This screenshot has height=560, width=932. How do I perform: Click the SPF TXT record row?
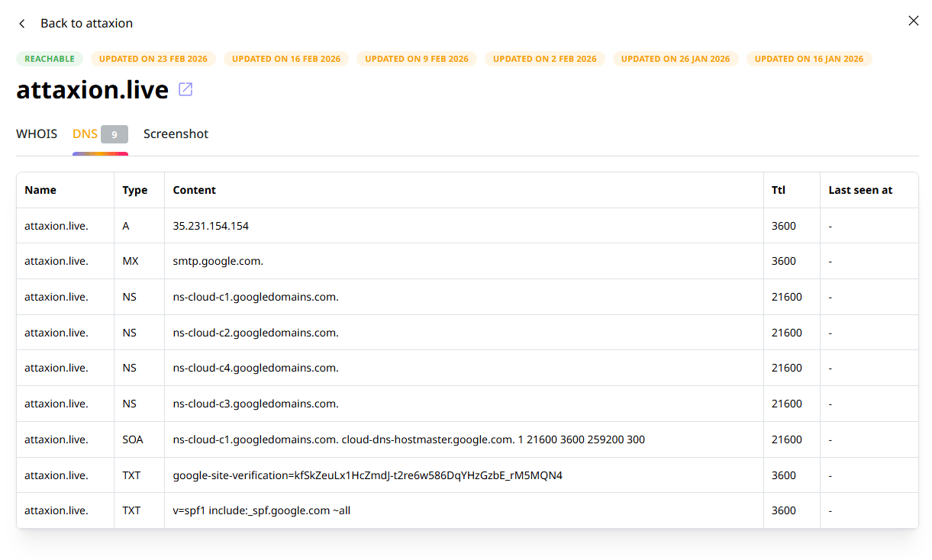(x=261, y=510)
